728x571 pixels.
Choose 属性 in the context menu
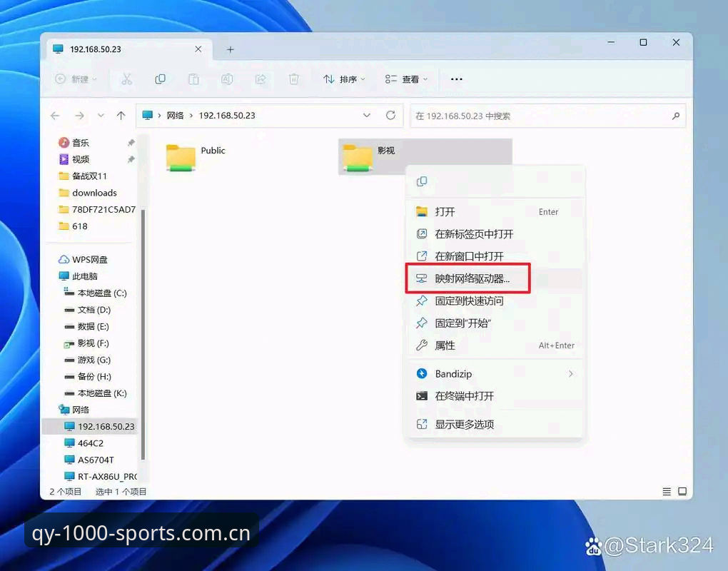495,345
